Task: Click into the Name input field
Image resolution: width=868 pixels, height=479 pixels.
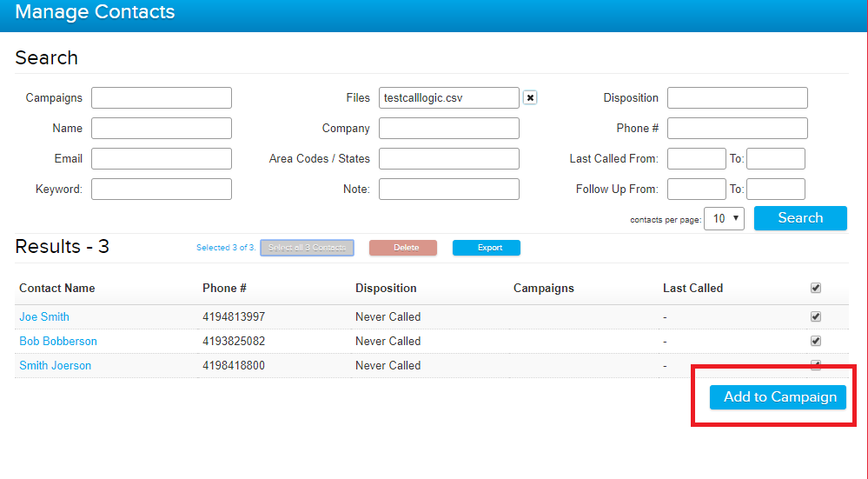Action: click(x=162, y=129)
